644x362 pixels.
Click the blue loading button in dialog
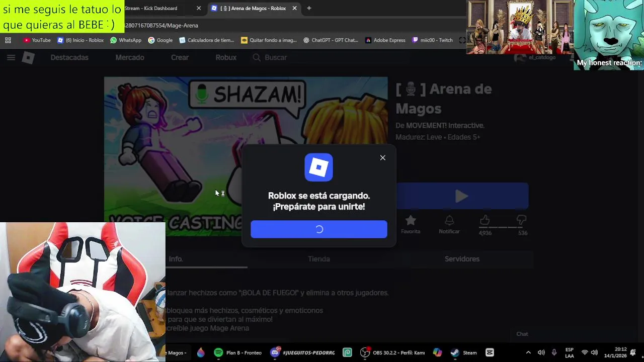(x=319, y=229)
